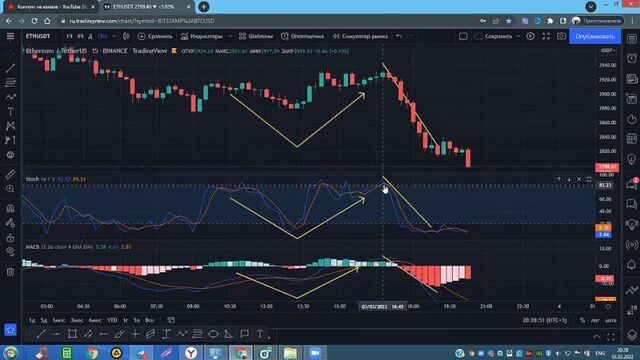The height and width of the screenshot is (360, 640).
Task: Open the watchlist panel in right sidebar
Action: [x=631, y=39]
